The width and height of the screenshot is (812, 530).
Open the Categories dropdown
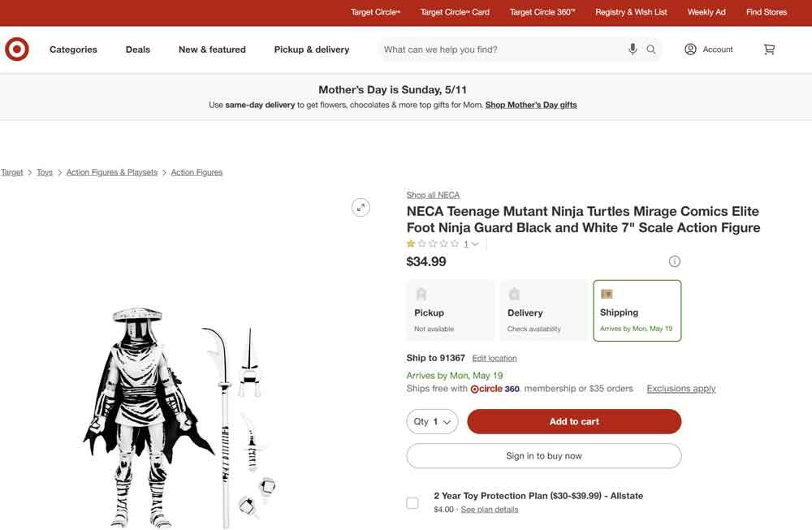coord(72,49)
